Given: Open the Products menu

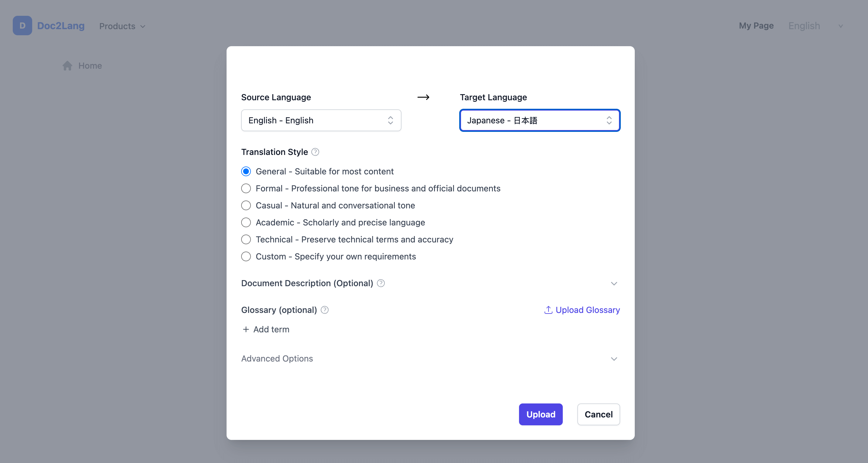Looking at the screenshot, I should tap(122, 26).
